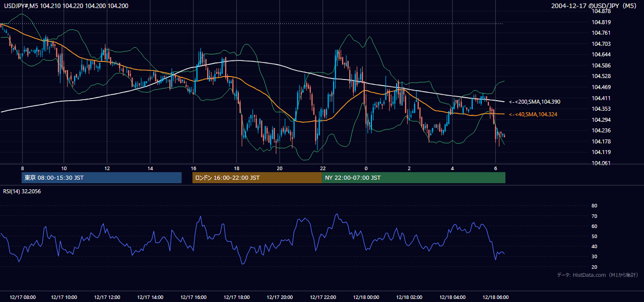This screenshot has height=302, width=644.
Task: Select the 40 SMA label reading 104.324
Action: (x=533, y=114)
